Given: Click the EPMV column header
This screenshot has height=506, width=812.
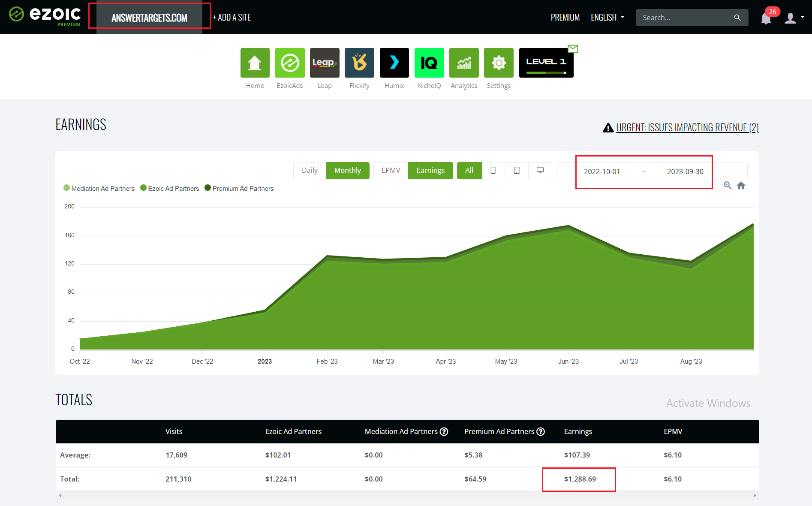Looking at the screenshot, I should click(x=673, y=431).
